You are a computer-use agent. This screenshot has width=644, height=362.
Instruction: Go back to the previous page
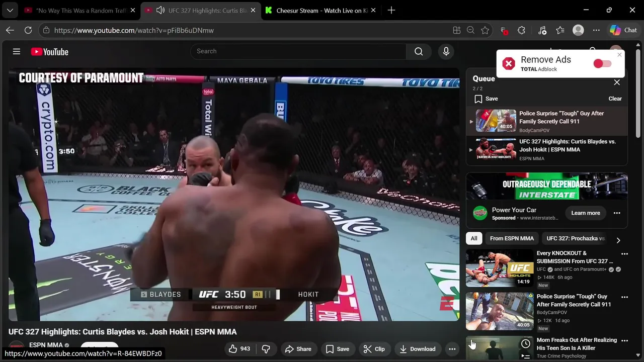10,30
